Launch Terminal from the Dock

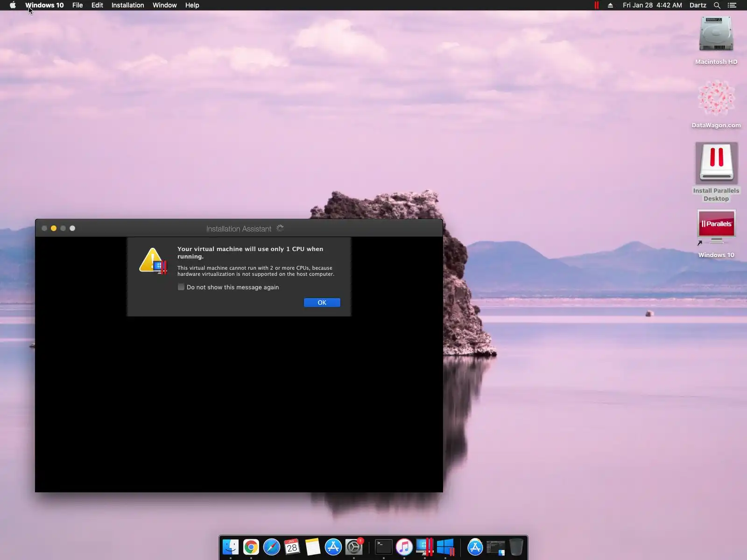(384, 547)
